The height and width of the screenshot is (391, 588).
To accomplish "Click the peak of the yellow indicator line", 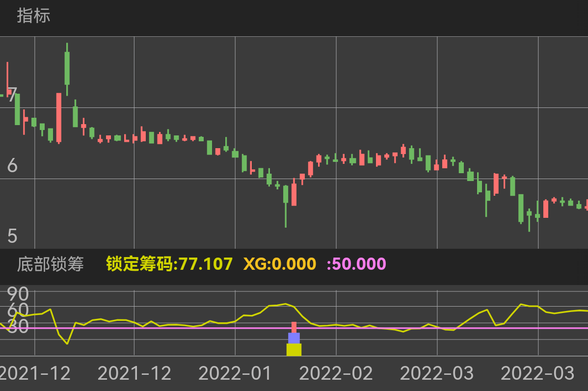I will pyautogui.click(x=286, y=304).
